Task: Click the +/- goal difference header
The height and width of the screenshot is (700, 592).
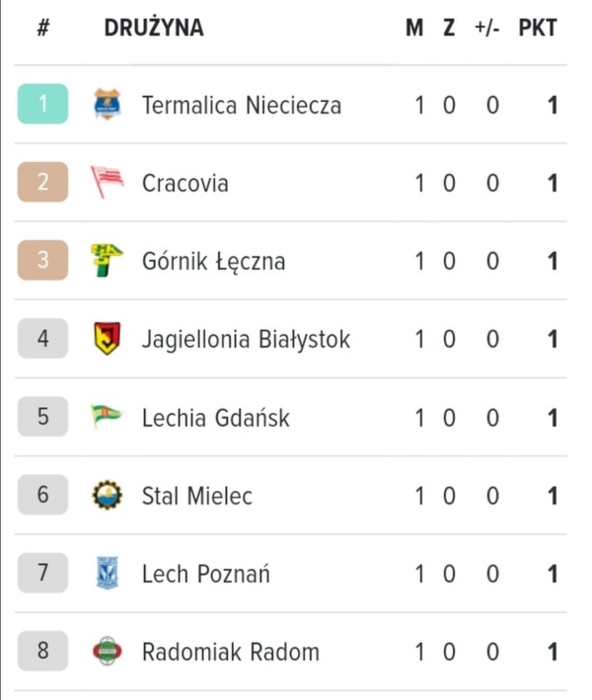Action: pos(486,28)
